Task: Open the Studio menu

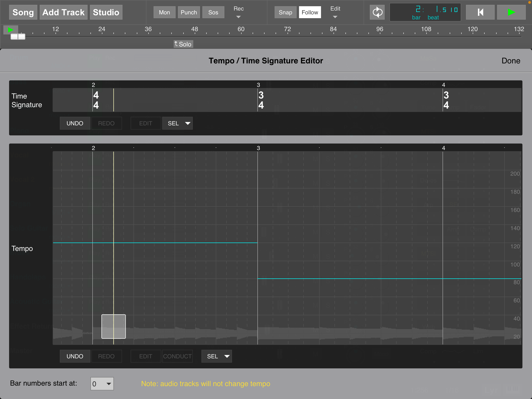Action: pyautogui.click(x=106, y=12)
